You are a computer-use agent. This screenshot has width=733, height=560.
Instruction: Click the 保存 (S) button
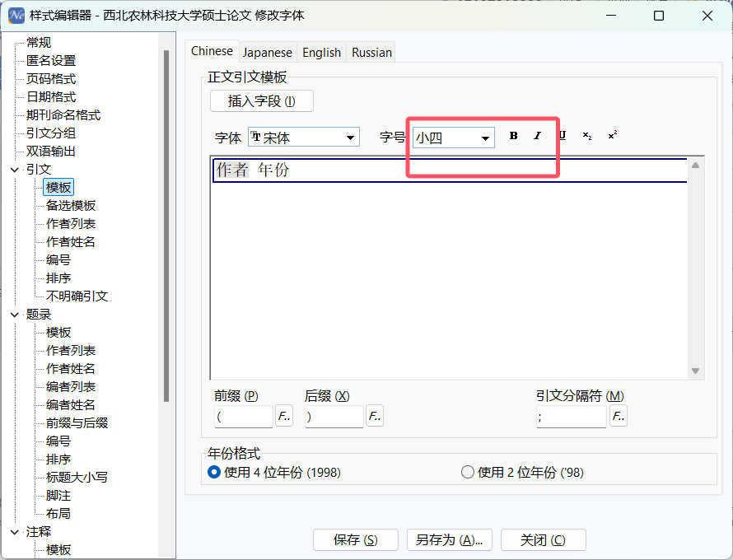[x=356, y=540]
